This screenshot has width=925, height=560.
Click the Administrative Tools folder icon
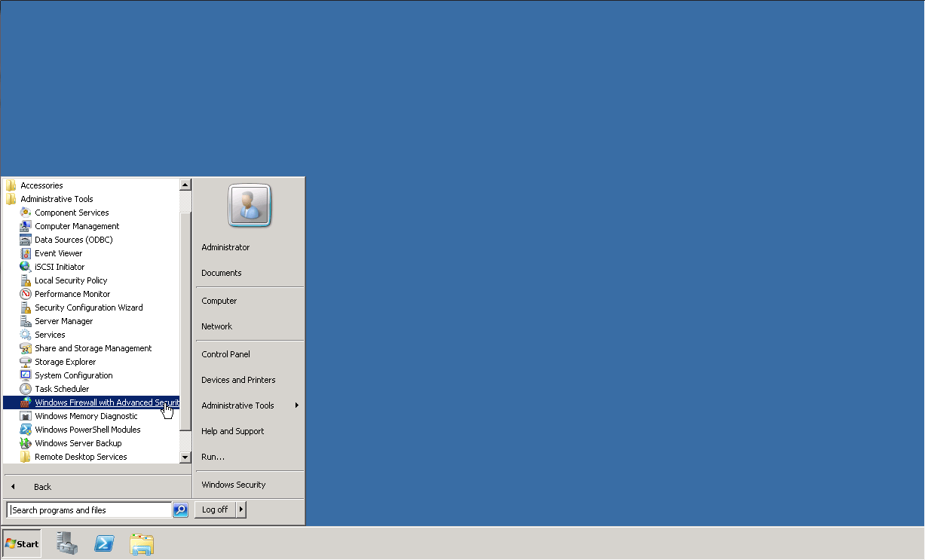[11, 199]
